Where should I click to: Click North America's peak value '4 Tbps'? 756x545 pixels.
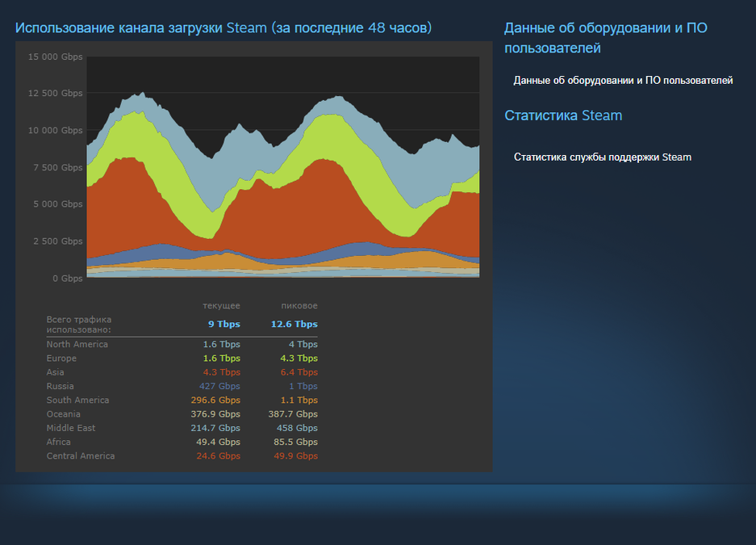pyautogui.click(x=303, y=345)
